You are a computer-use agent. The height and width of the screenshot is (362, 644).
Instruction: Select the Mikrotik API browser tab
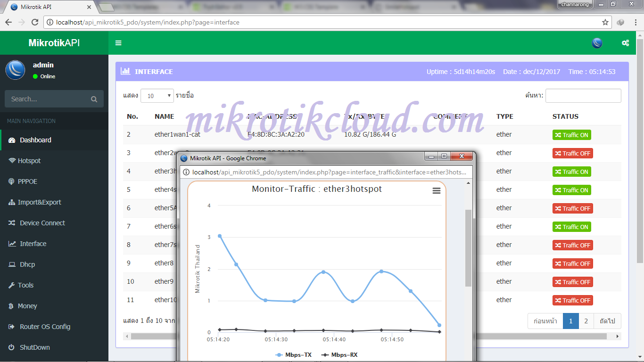pyautogui.click(x=50, y=7)
